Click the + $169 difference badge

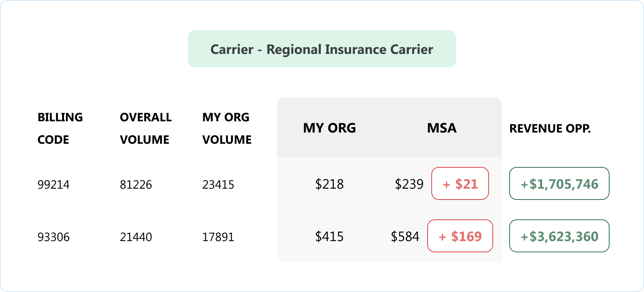(460, 236)
